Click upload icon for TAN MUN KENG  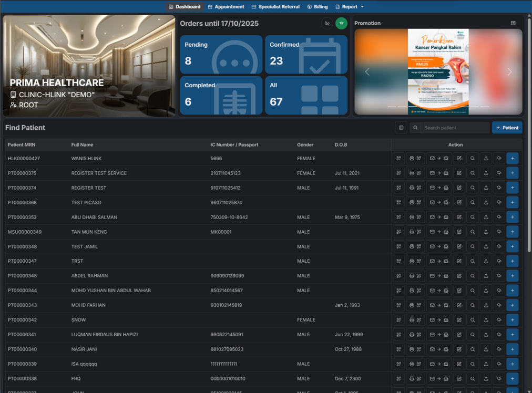pos(486,232)
